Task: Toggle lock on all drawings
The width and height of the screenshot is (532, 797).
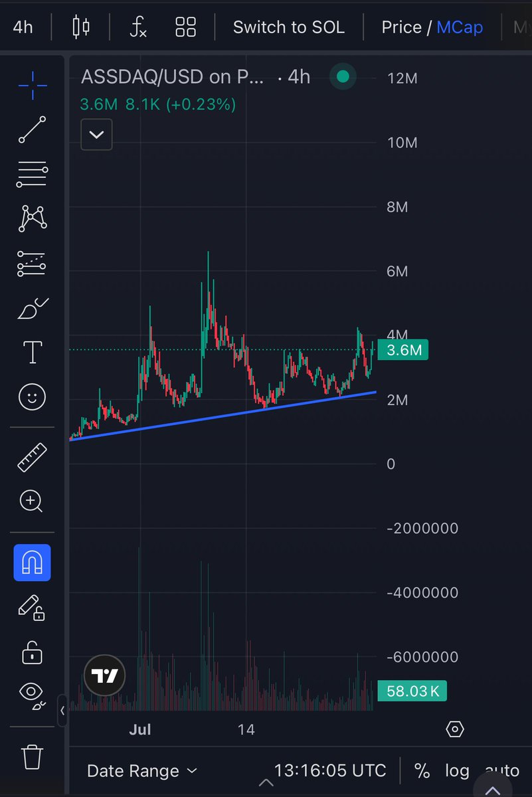Action: tap(31, 655)
